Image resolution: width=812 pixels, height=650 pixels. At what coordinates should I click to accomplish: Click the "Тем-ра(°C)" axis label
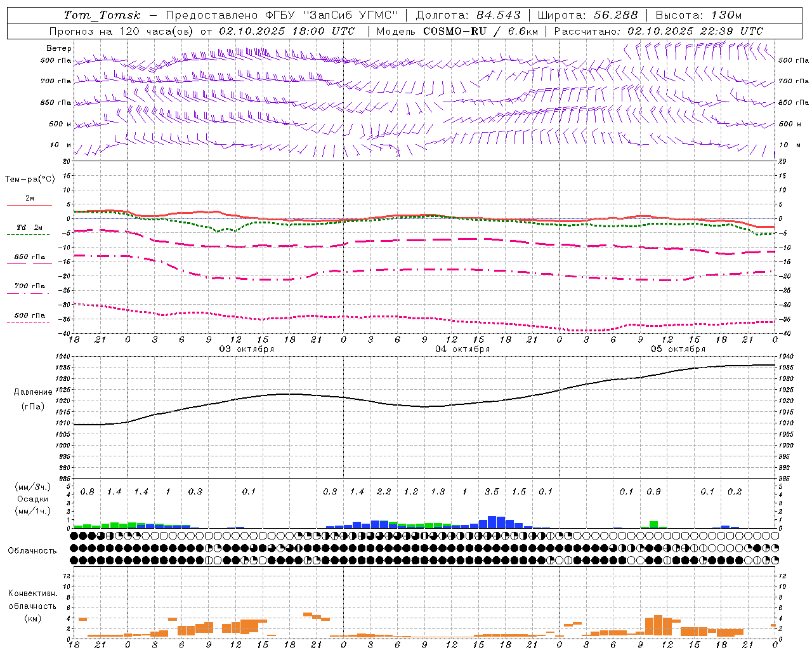point(30,180)
